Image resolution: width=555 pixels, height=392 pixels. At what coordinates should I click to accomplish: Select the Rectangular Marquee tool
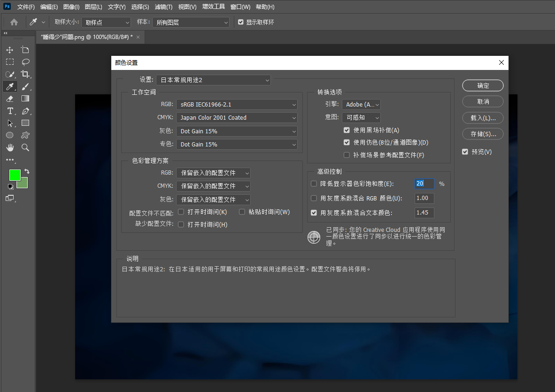[x=10, y=62]
